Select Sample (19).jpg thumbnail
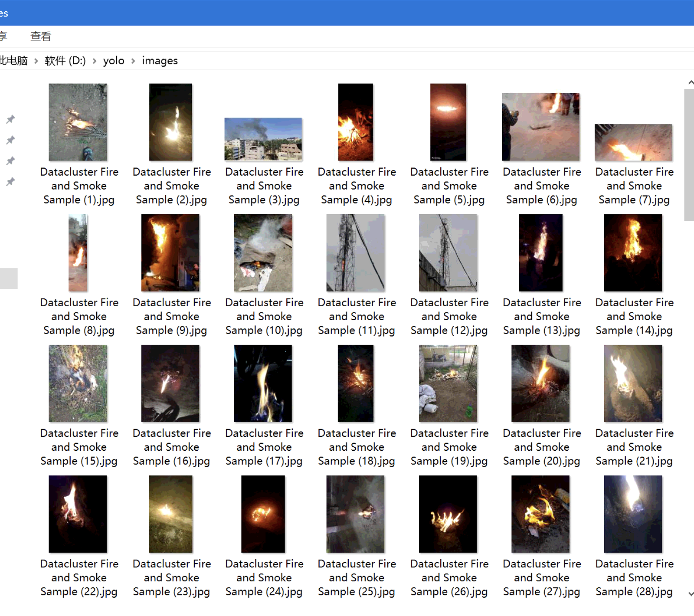 pyautogui.click(x=448, y=383)
